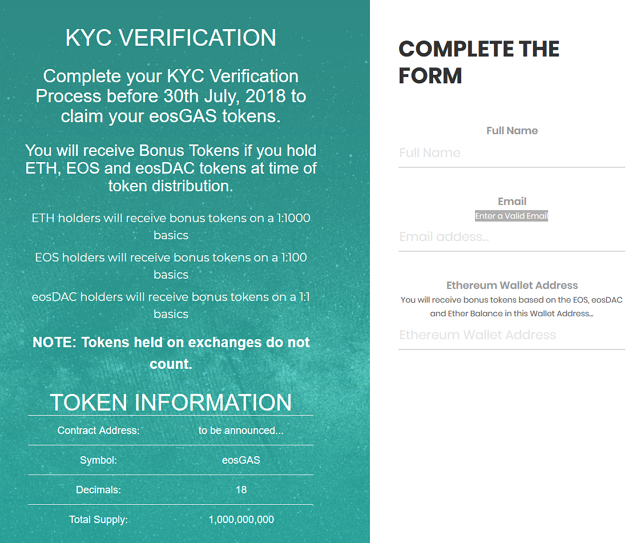
Task: Click the 'COMPLETE THE FORM' heading
Action: point(479,62)
